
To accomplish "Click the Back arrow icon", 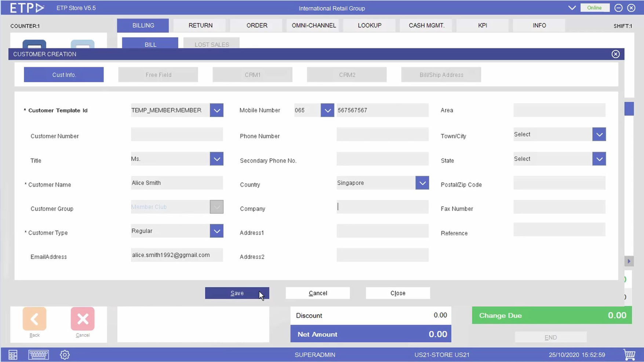I will click(34, 319).
